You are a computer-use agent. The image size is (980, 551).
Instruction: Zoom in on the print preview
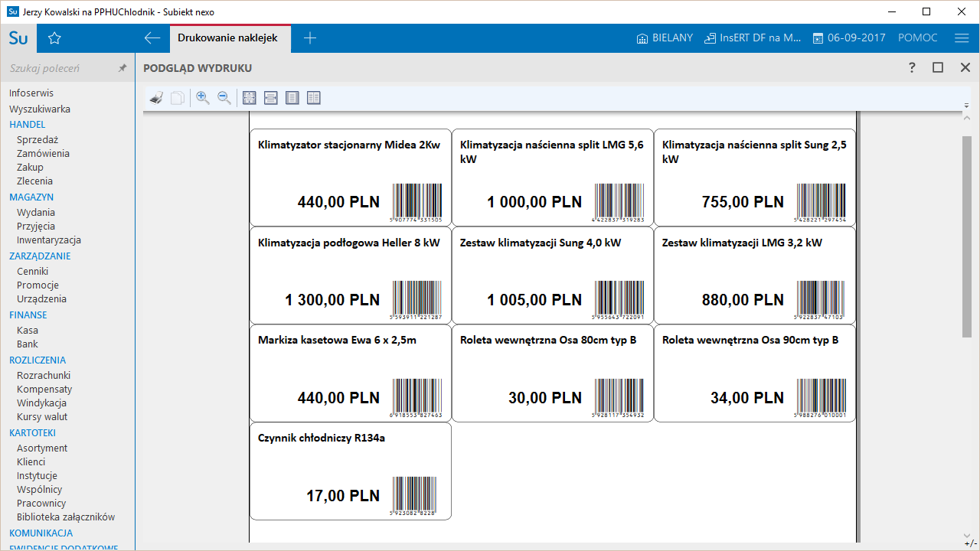click(x=203, y=98)
